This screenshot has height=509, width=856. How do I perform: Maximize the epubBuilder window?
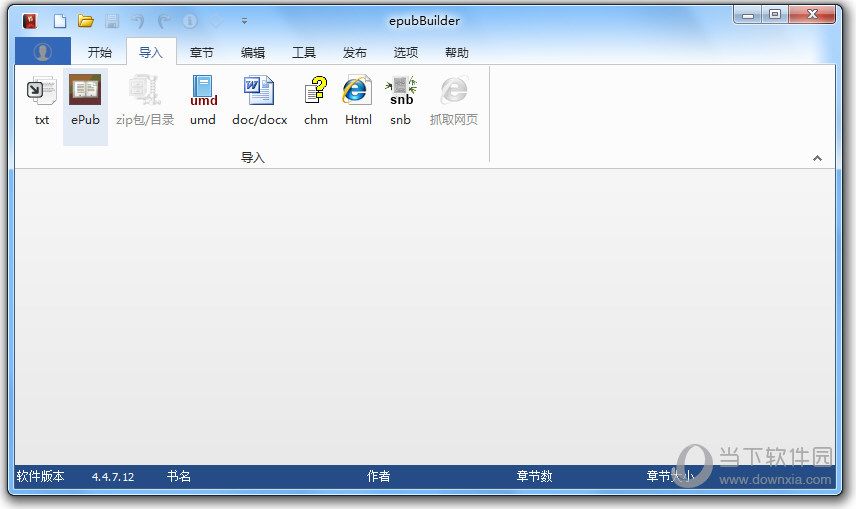(775, 15)
